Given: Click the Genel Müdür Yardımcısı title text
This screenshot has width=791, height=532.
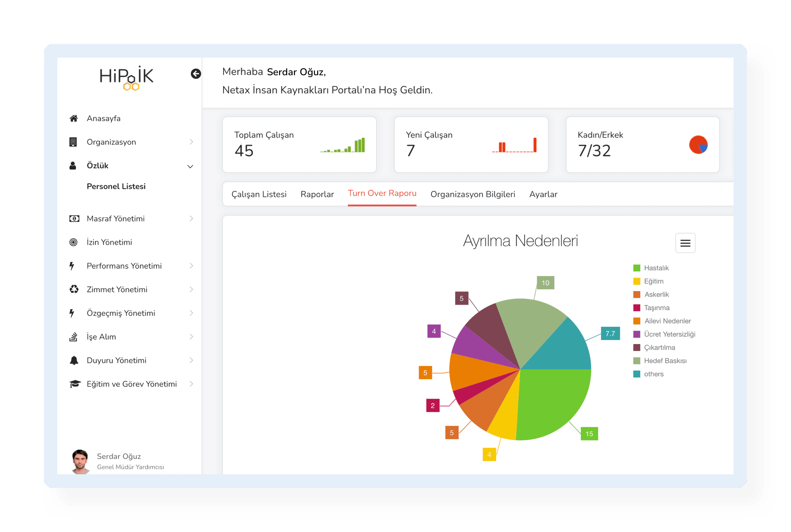Looking at the screenshot, I should [x=130, y=467].
